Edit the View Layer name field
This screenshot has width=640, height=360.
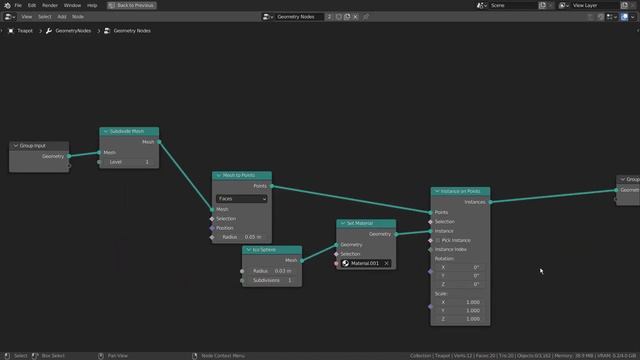coord(595,5)
